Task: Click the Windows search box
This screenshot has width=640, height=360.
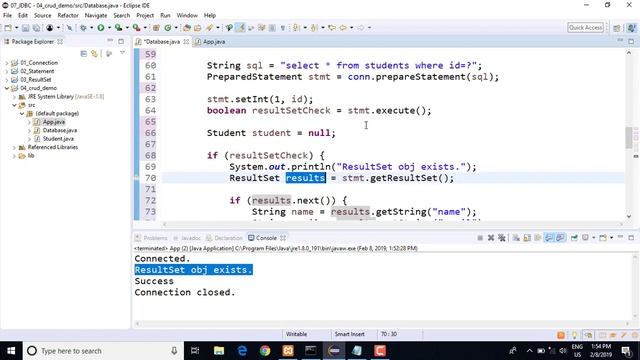Action: pos(103,351)
